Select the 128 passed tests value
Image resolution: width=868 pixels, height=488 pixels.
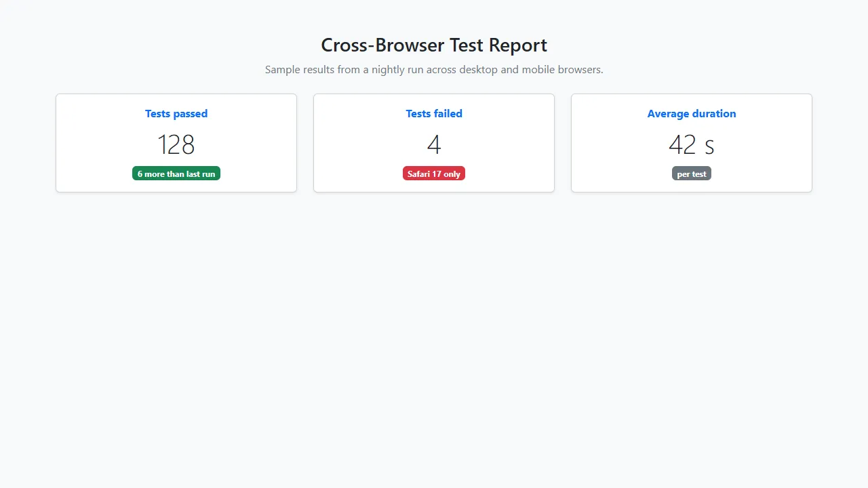point(176,144)
